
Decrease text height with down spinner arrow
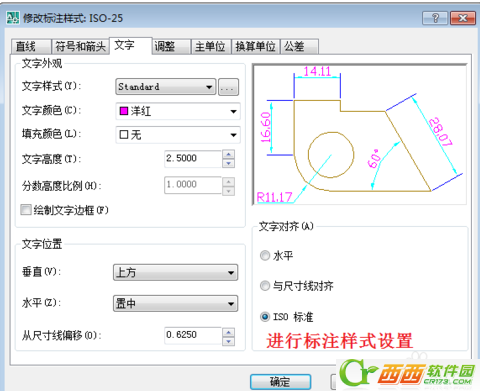229,163
